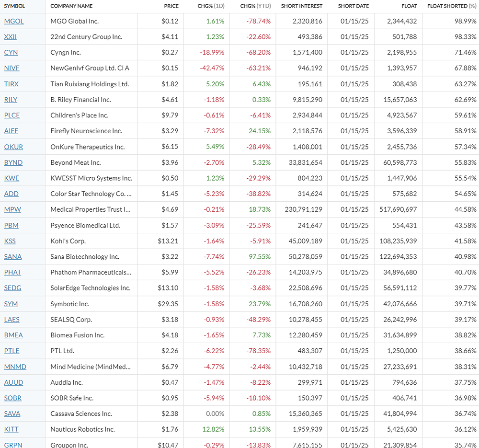Sort by the COMPANY NAME column header
Image resolution: width=479 pixels, height=448 pixels.
coord(71,6)
